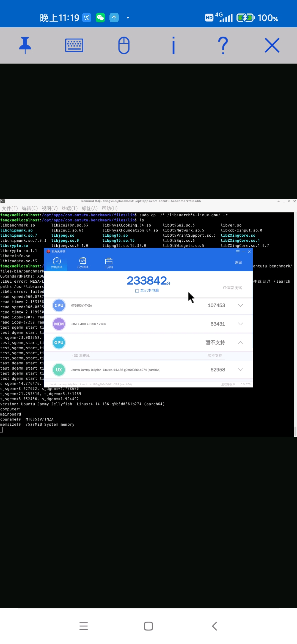Tap the VNC status bar icon
This screenshot has width=297, height=644.
pos(87,18)
